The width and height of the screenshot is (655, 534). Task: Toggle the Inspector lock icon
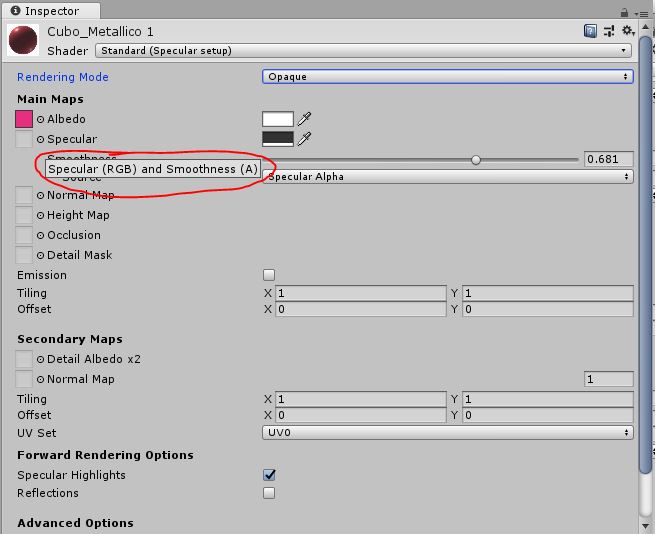624,13
